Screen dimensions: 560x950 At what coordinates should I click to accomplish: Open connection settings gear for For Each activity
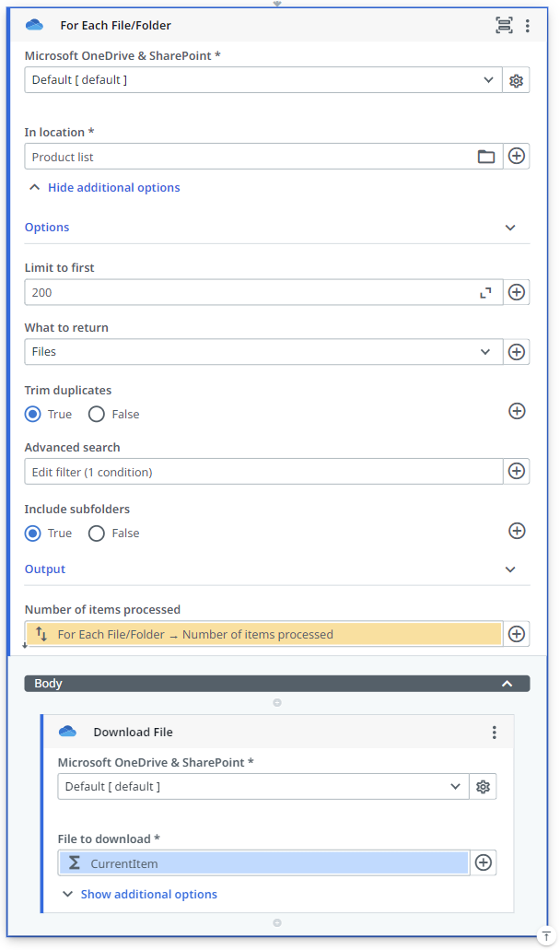[x=517, y=80]
